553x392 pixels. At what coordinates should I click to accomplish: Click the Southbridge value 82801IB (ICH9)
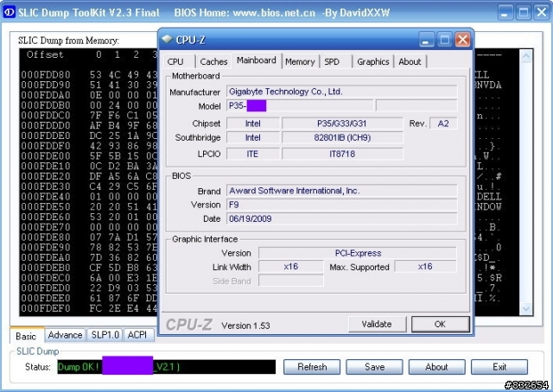click(342, 137)
